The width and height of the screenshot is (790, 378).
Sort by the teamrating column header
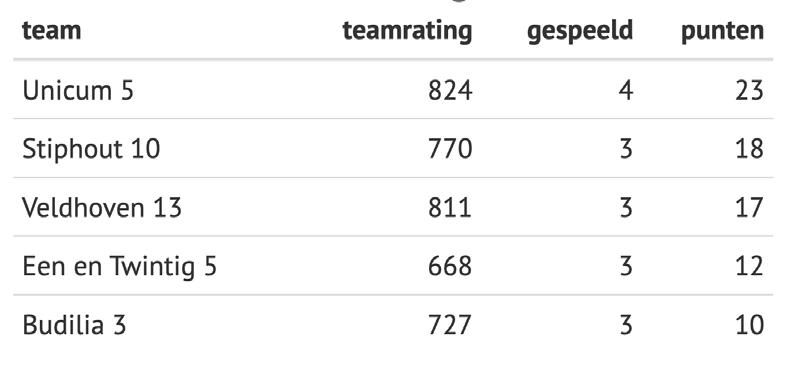point(407,32)
